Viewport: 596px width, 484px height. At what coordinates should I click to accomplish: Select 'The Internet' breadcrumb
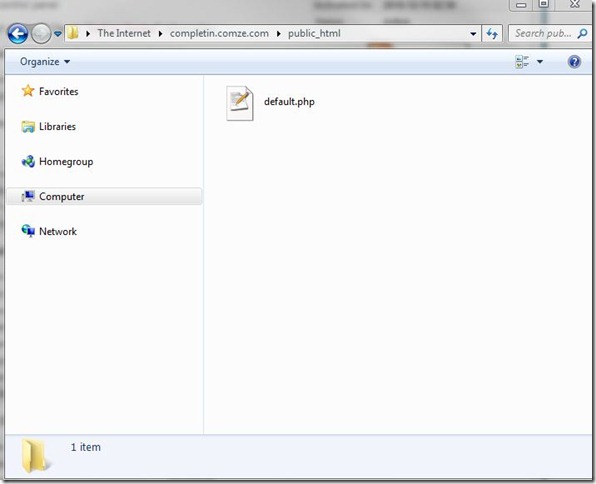pos(124,33)
